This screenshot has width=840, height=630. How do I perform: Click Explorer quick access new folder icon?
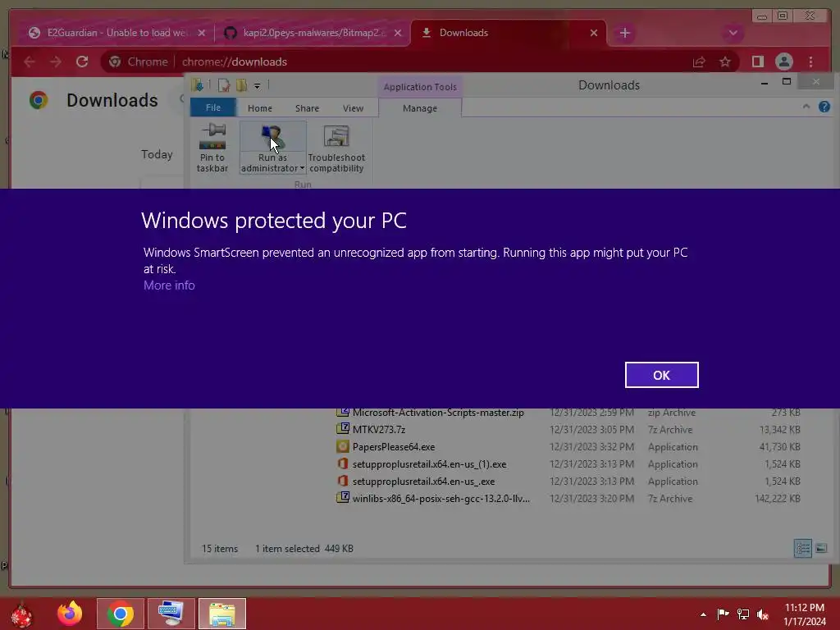click(x=242, y=85)
